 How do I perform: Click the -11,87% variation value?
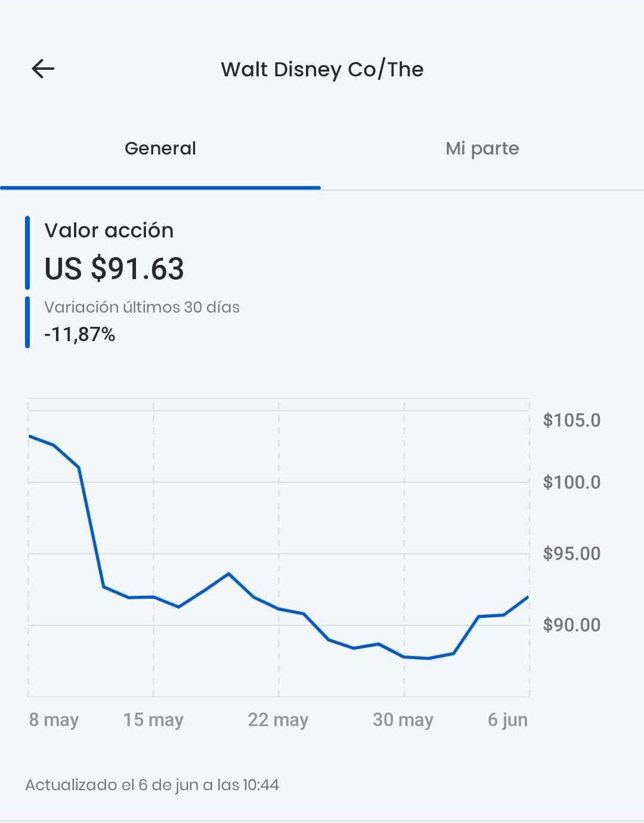[x=80, y=335]
